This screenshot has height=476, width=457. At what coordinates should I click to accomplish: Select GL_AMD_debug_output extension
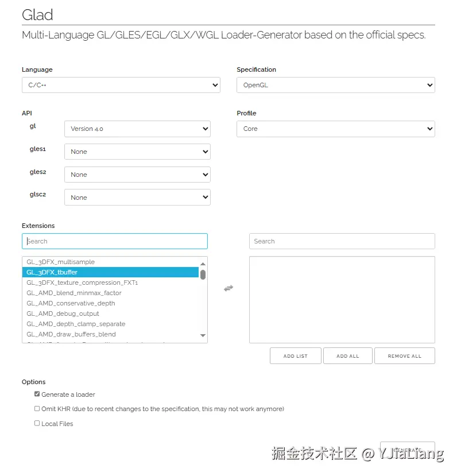(x=110, y=314)
